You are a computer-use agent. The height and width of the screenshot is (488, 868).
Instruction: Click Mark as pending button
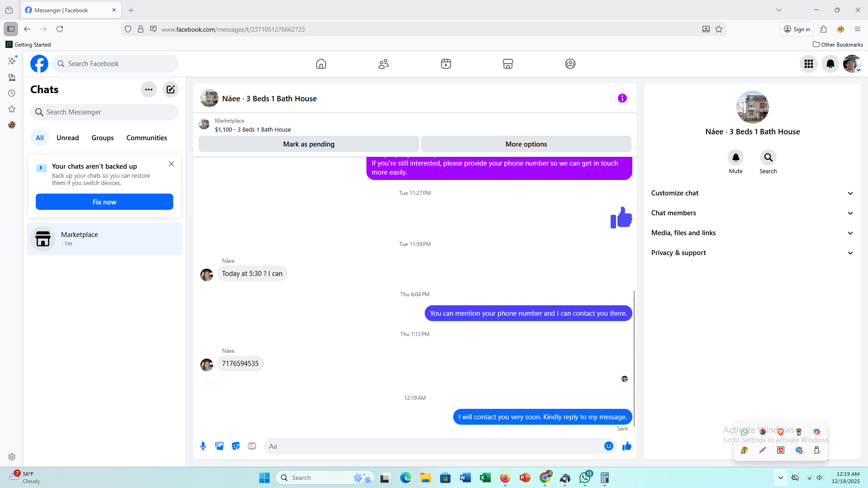click(x=309, y=144)
